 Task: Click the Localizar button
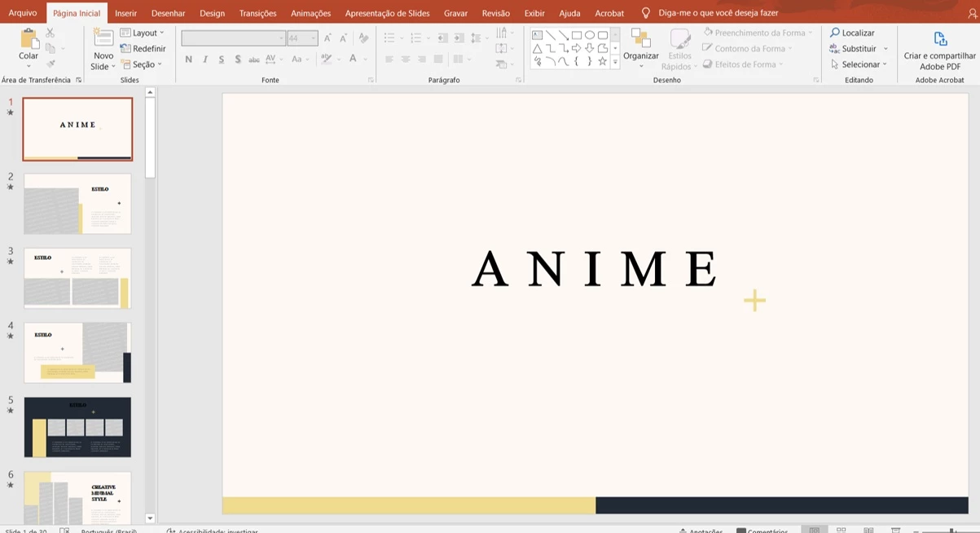[x=852, y=33]
